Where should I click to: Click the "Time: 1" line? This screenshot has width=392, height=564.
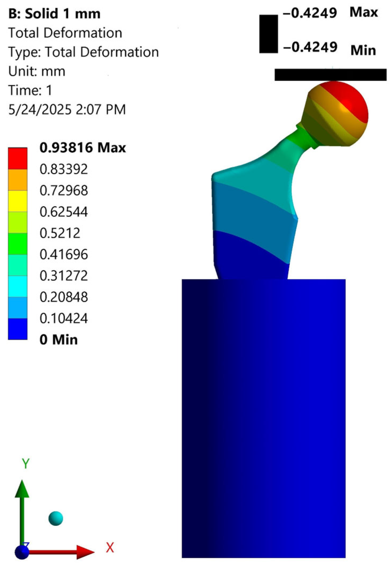click(x=30, y=90)
